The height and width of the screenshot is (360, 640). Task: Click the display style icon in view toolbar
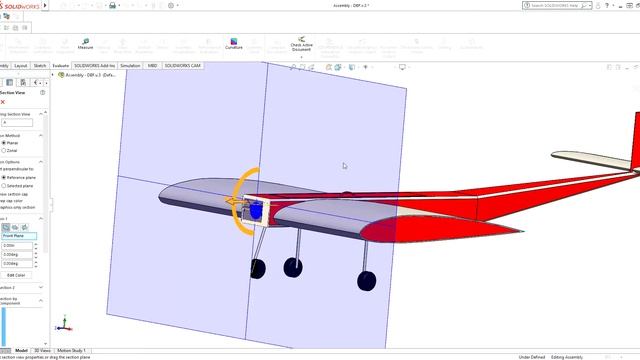(352, 67)
